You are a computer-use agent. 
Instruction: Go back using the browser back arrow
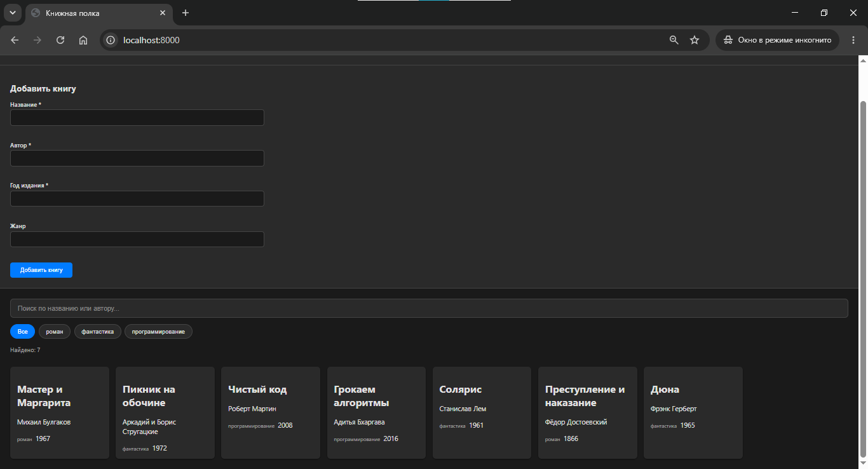(x=15, y=40)
